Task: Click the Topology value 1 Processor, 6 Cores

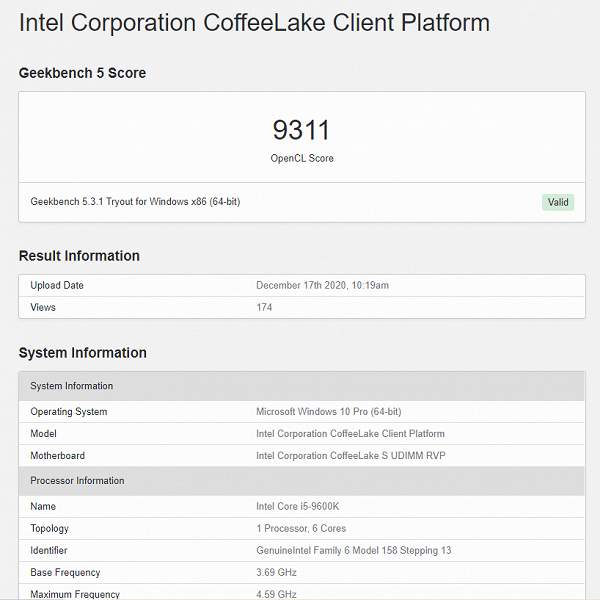Action: (x=301, y=529)
